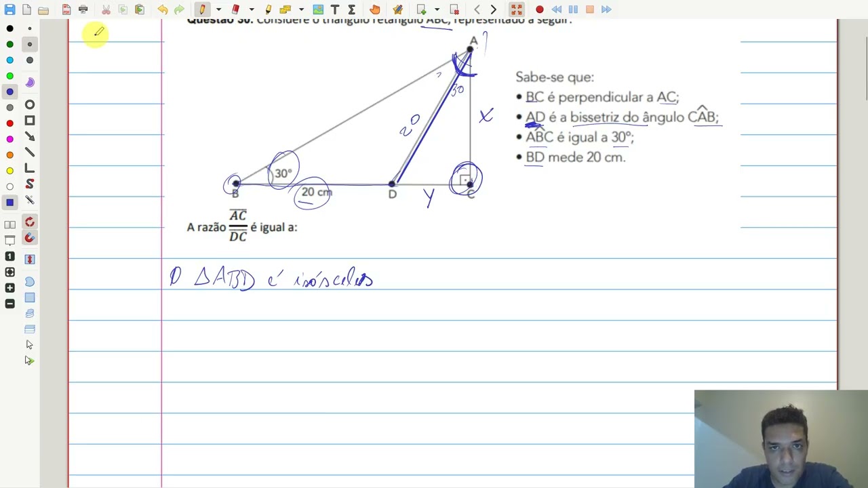Image resolution: width=868 pixels, height=488 pixels.
Task: Redo the undone action
Action: 179,9
